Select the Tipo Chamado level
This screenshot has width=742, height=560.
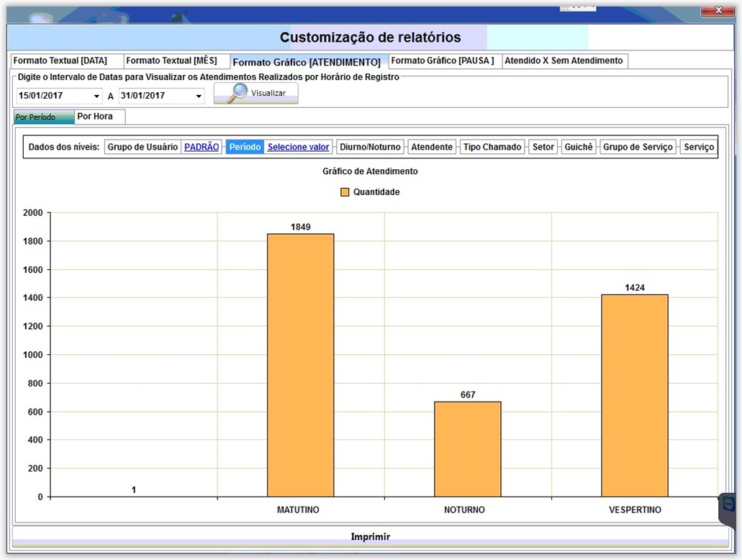click(492, 147)
